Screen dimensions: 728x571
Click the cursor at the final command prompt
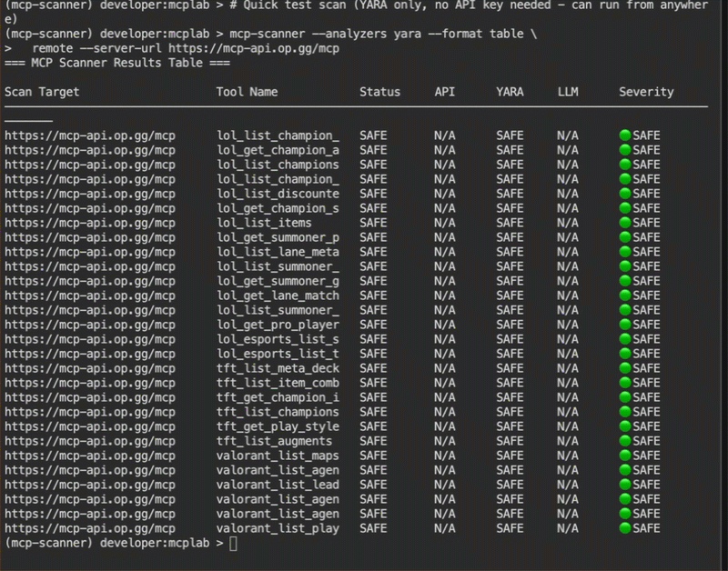234,543
